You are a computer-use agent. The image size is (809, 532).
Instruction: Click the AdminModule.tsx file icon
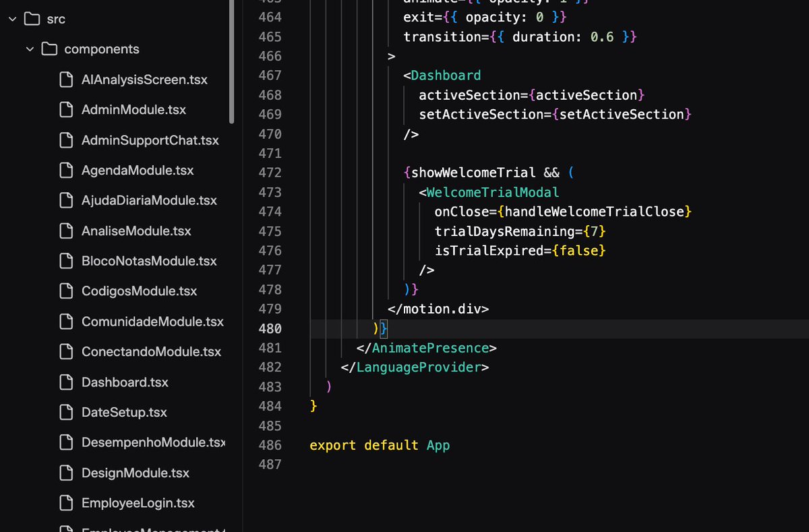66,109
